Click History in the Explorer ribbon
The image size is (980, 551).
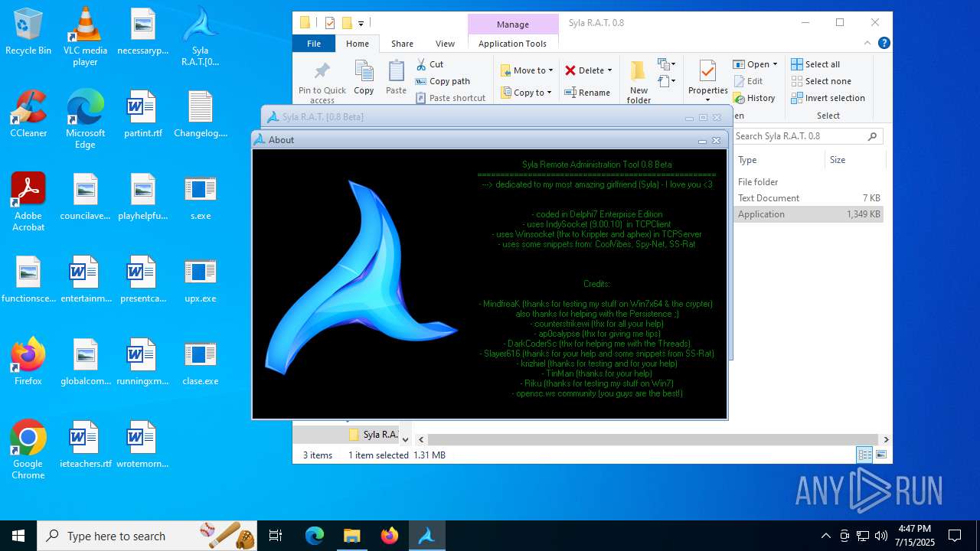coord(754,98)
